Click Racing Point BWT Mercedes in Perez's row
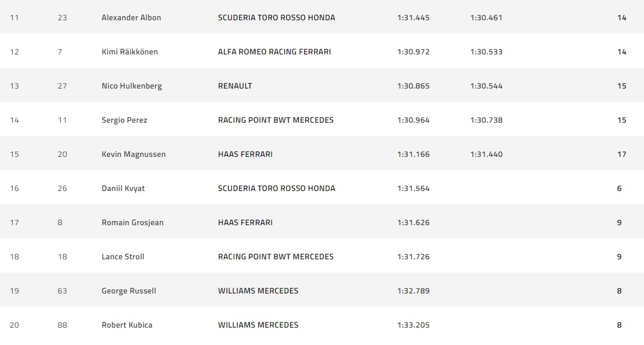Screen dimensions: 644x345 click(x=276, y=120)
